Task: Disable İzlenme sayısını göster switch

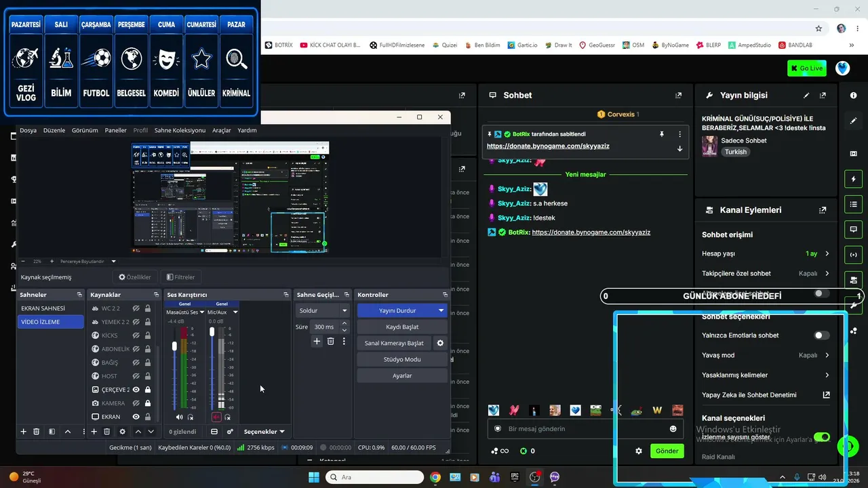Action: pos(821,437)
